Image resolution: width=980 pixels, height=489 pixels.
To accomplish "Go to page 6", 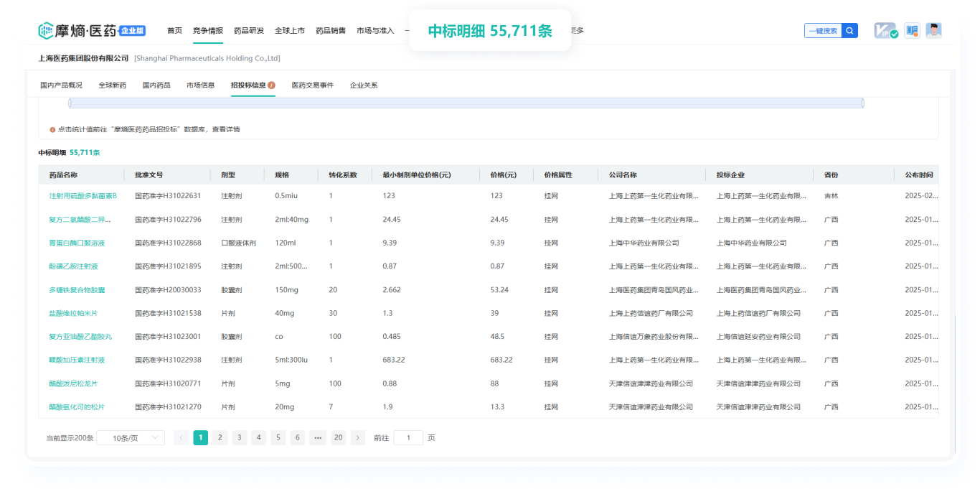I will (x=298, y=437).
